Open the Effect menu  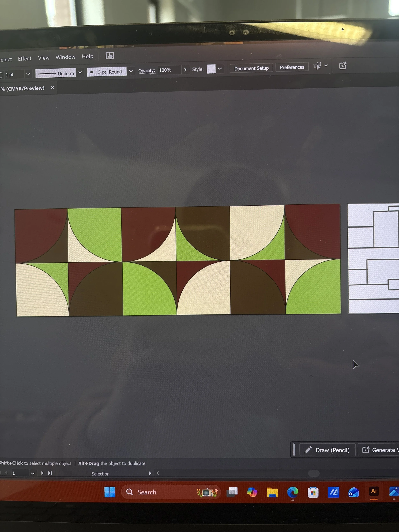(25, 59)
